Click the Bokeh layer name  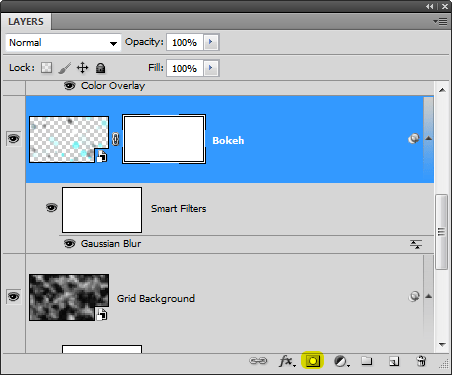(228, 140)
